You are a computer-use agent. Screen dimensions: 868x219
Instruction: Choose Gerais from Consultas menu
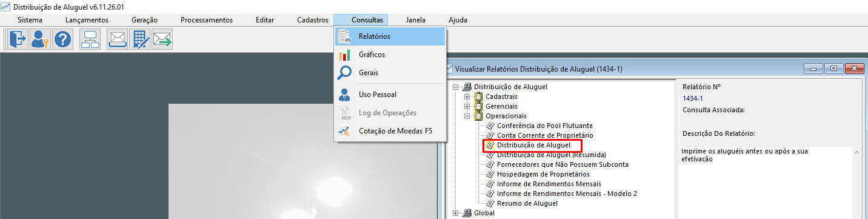390,73
